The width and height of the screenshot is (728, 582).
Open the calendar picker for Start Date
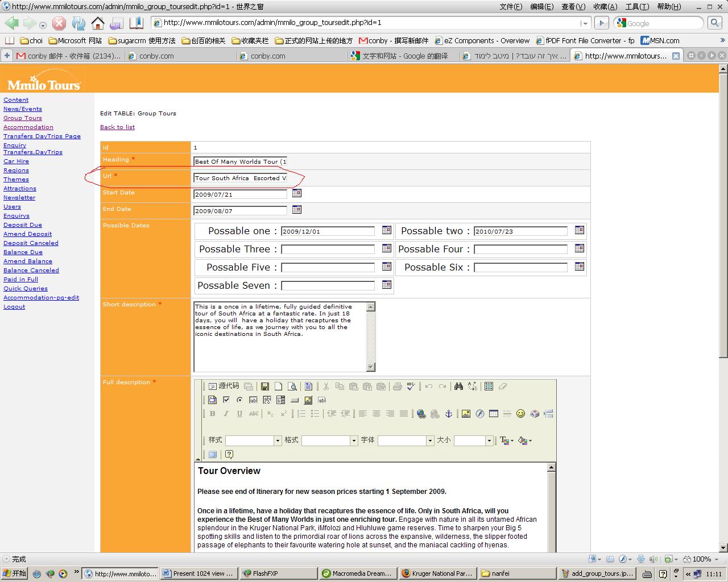coord(297,193)
